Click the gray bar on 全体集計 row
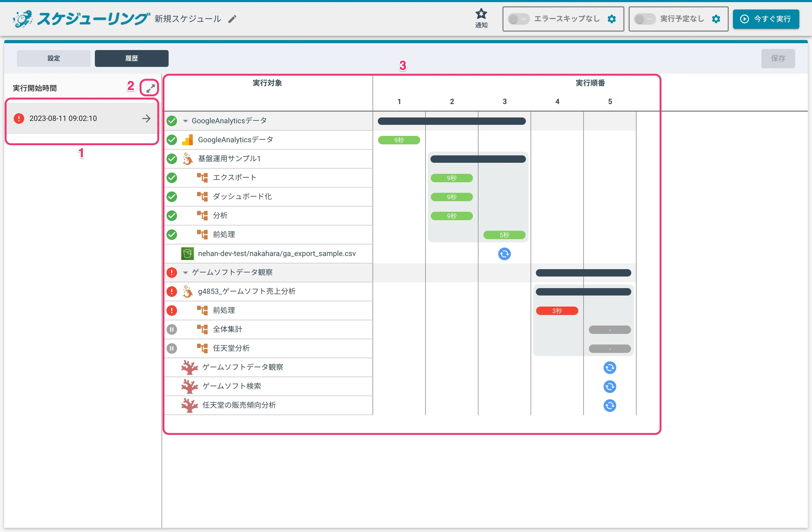 pos(610,330)
